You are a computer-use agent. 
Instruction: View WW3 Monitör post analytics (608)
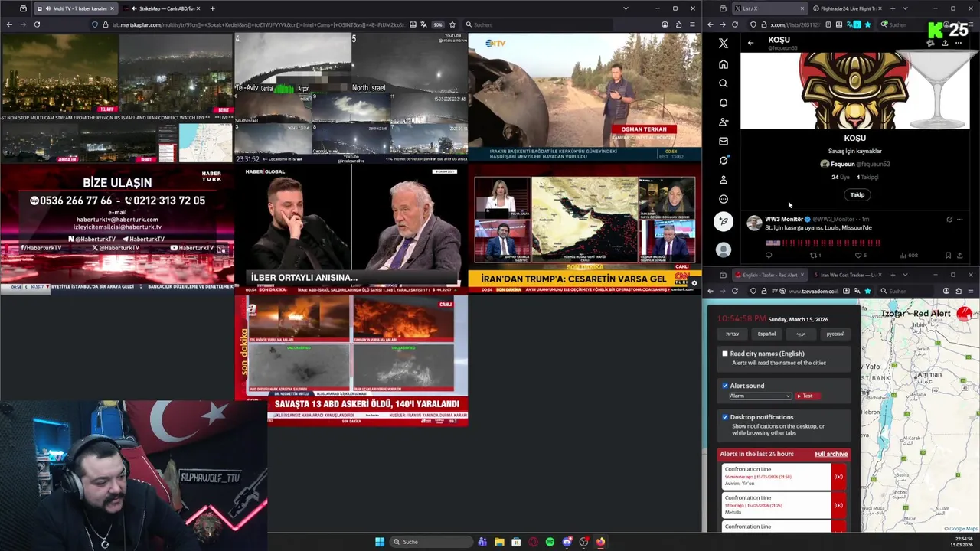pyautogui.click(x=908, y=256)
